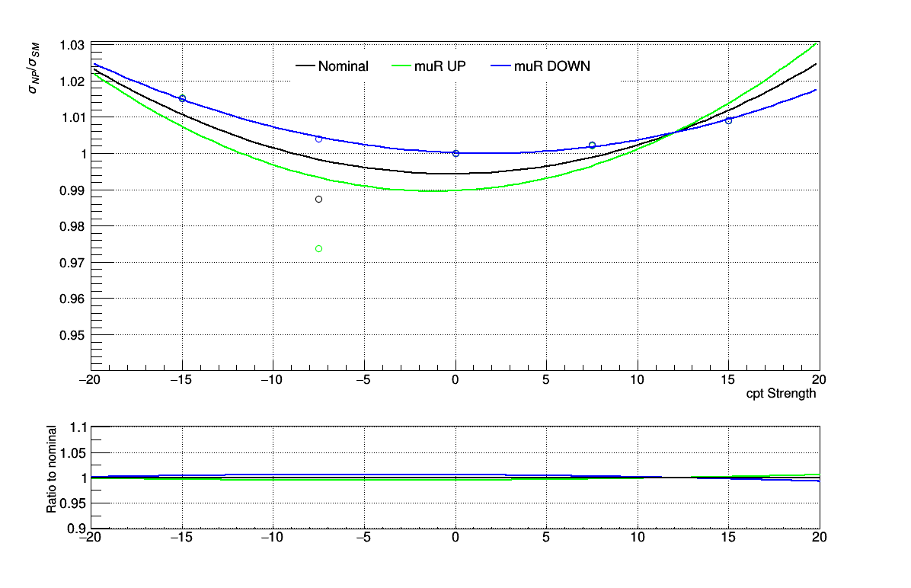
Task: Click the 0.96 tick label on upper y-axis
Action: pos(72,299)
